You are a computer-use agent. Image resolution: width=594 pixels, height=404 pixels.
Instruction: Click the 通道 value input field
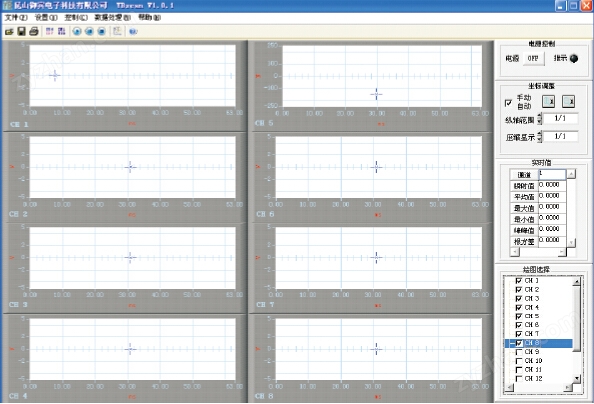[x=552, y=174]
